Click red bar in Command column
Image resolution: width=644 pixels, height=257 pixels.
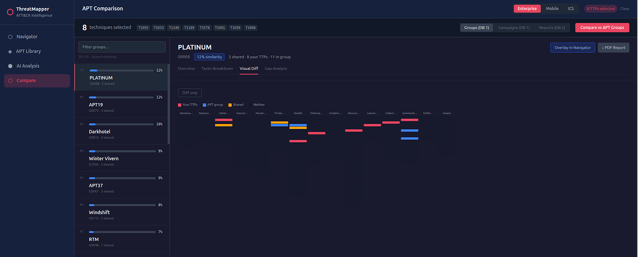(409, 120)
